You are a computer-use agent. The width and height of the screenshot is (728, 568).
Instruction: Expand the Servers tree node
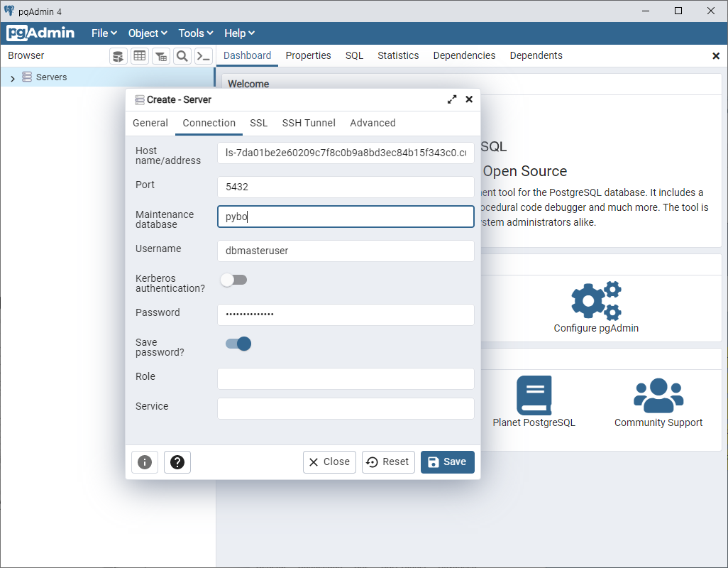pos(13,79)
